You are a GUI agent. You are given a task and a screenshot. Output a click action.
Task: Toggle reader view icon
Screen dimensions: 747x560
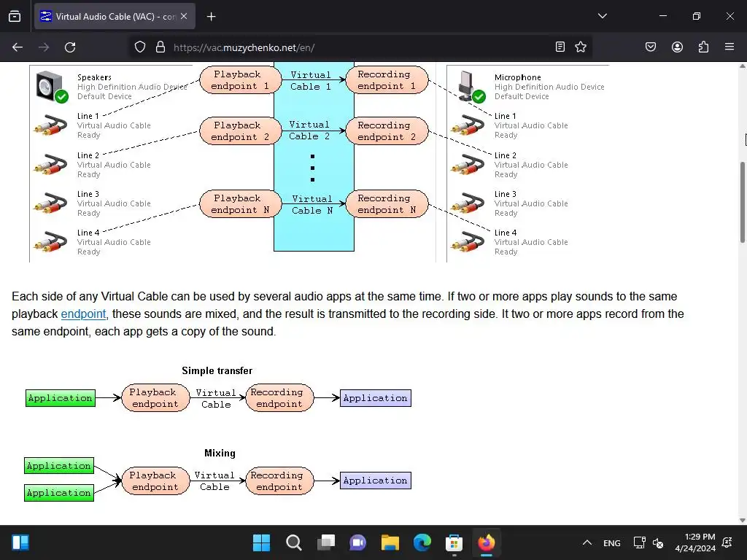560,47
